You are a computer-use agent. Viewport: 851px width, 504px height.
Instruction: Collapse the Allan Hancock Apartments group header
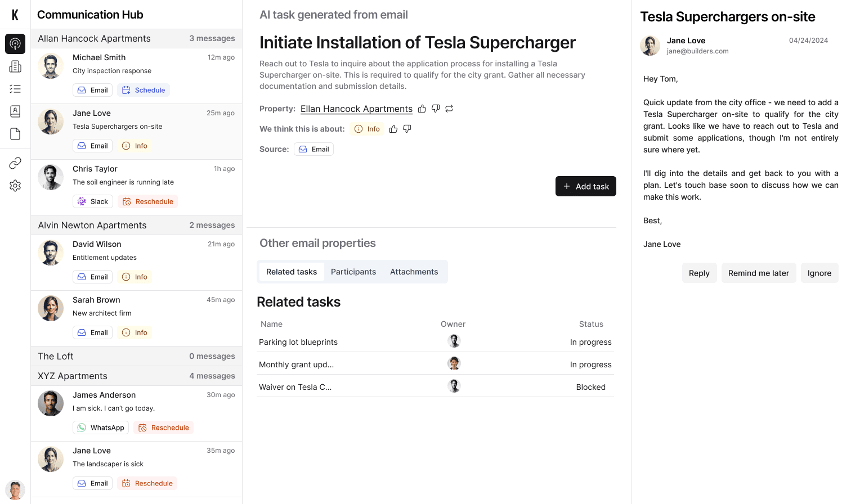coord(136,38)
